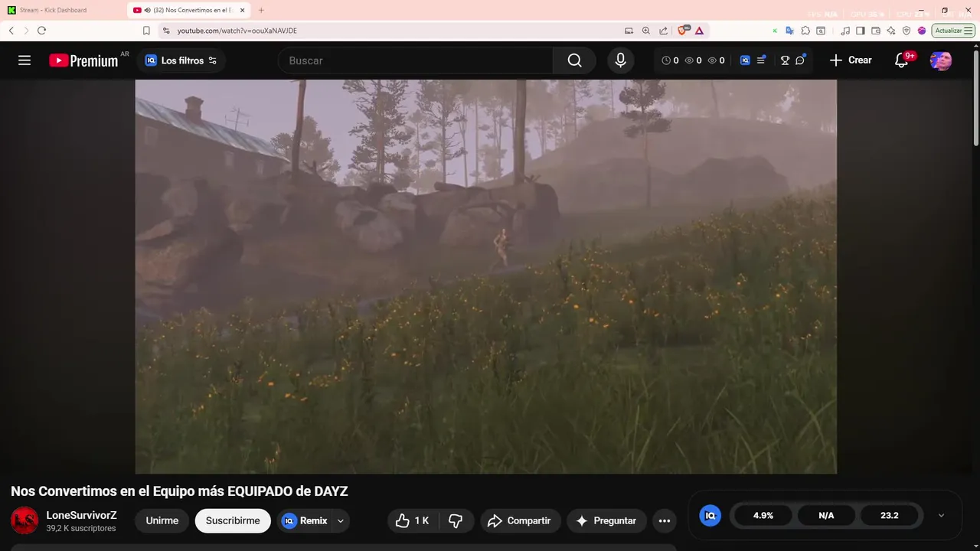Click the Suscribirme button

233,520
